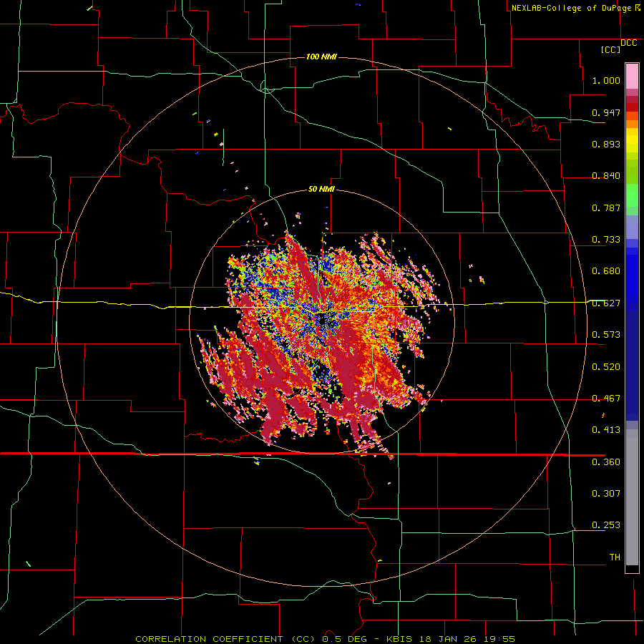Click the gray lower segment of color bar
644x644 pixels.
632,497
